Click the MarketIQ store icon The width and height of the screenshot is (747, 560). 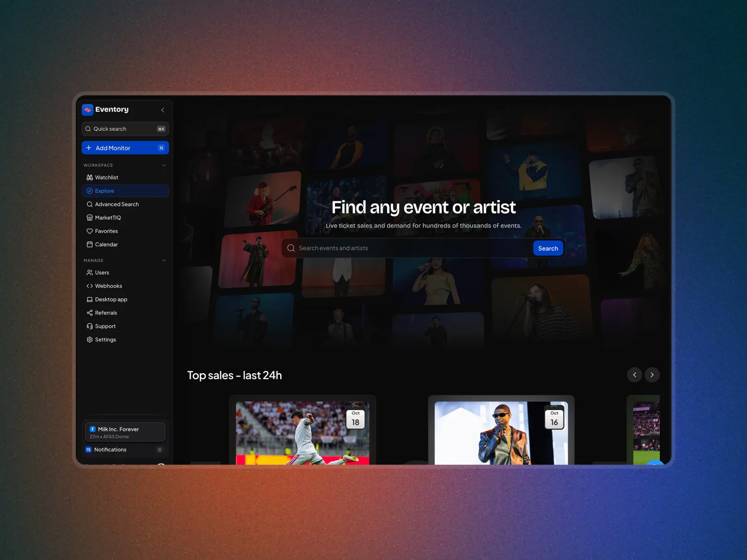point(90,218)
